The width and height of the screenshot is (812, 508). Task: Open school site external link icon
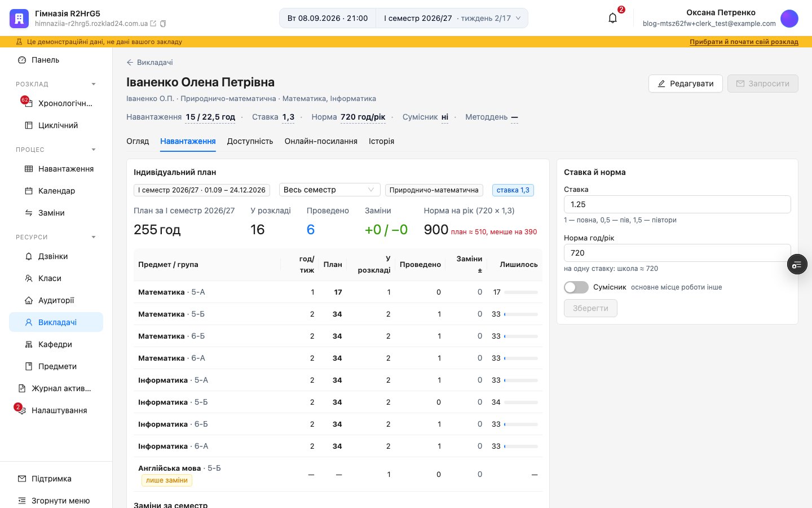153,24
